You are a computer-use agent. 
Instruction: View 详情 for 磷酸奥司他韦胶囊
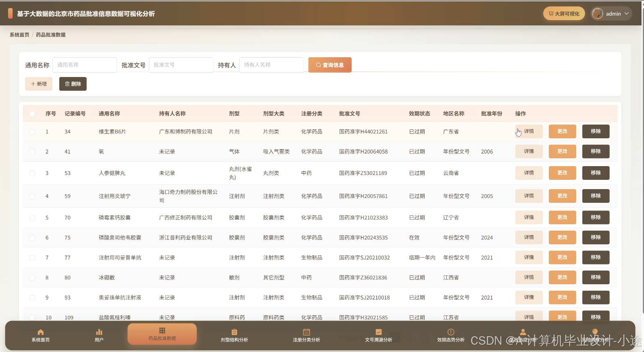[529, 237]
